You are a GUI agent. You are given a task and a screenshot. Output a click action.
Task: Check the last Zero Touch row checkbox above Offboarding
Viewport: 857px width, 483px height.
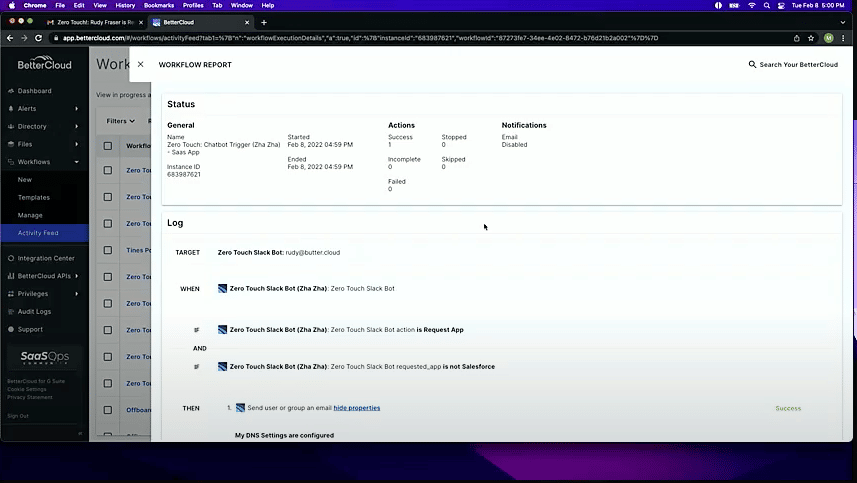point(108,384)
